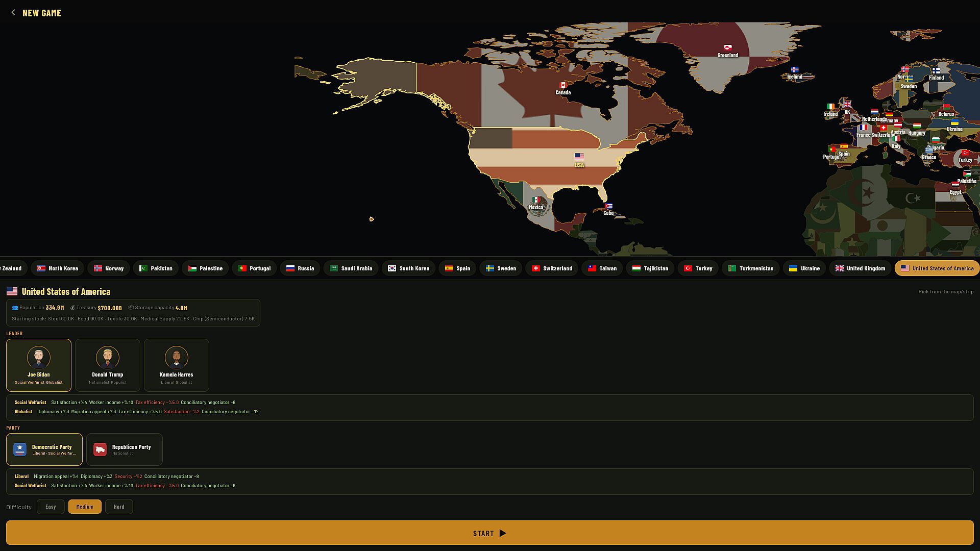Click the Turkey flag marker on the map
The height and width of the screenshot is (551, 980).
[965, 153]
